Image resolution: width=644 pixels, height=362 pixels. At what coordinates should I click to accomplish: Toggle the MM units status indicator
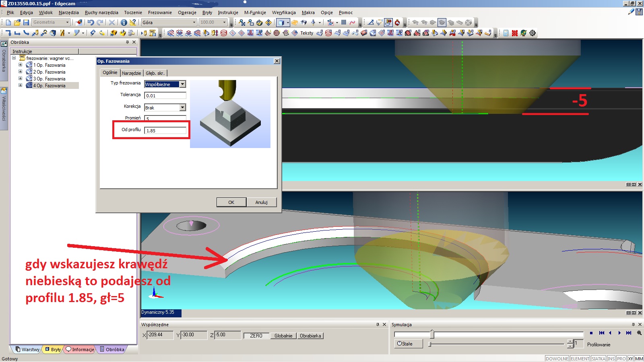pyautogui.click(x=639, y=358)
